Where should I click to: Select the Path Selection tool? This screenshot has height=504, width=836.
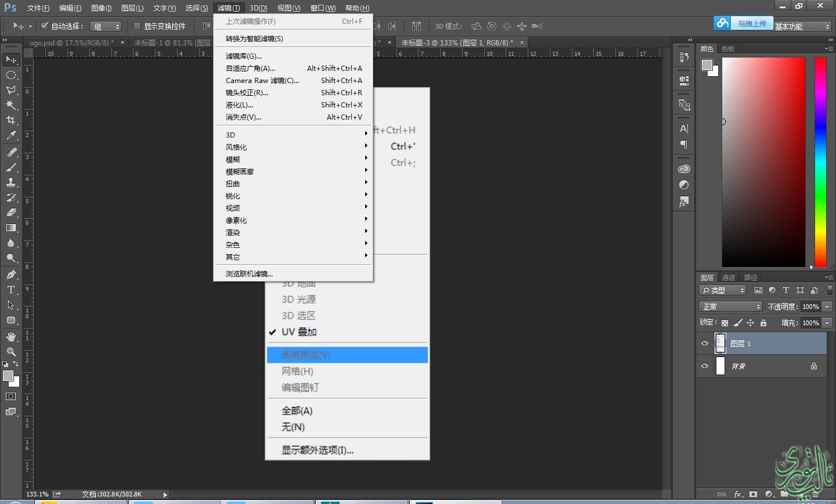[11, 305]
